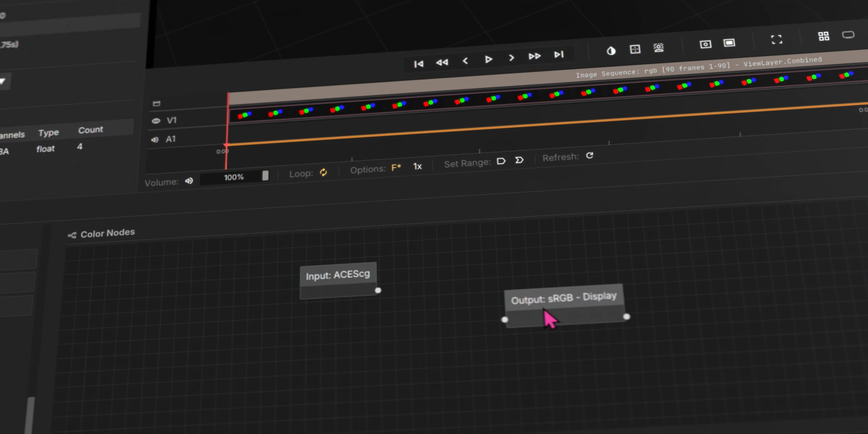The image size is (868, 434).
Task: Click the 100% volume slider
Action: (234, 177)
